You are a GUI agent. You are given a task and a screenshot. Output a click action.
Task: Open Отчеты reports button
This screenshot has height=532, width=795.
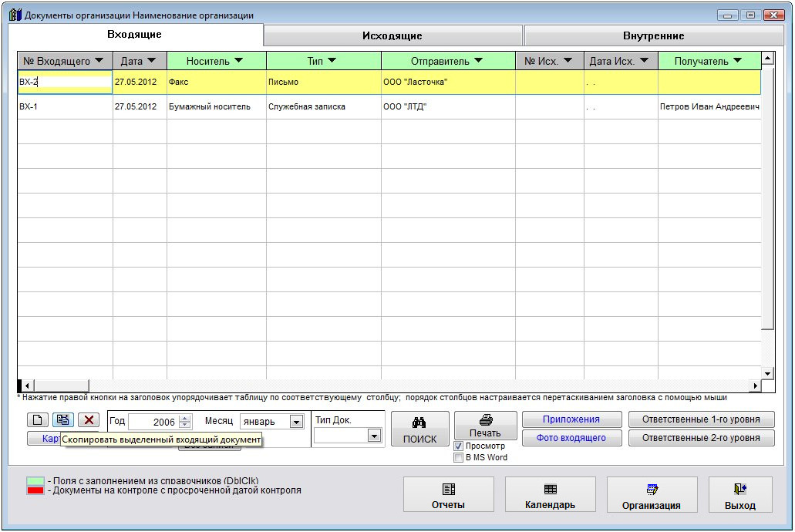pyautogui.click(x=448, y=494)
